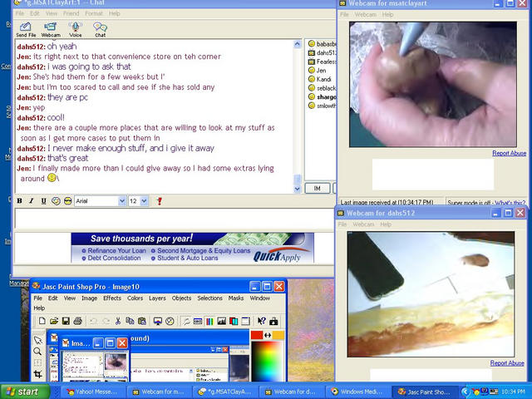This screenshot has height=399, width=532.
Task: Send a buzz with red exclamation icon
Action: coord(160,201)
